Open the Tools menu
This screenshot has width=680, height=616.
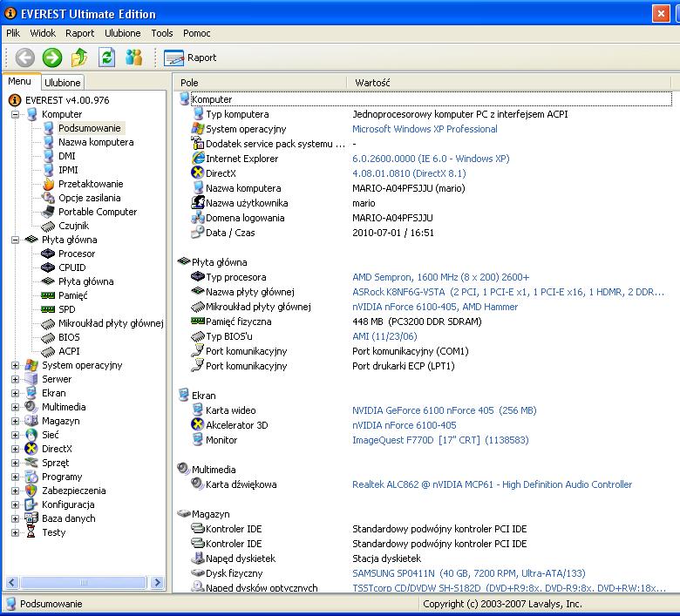[x=162, y=33]
